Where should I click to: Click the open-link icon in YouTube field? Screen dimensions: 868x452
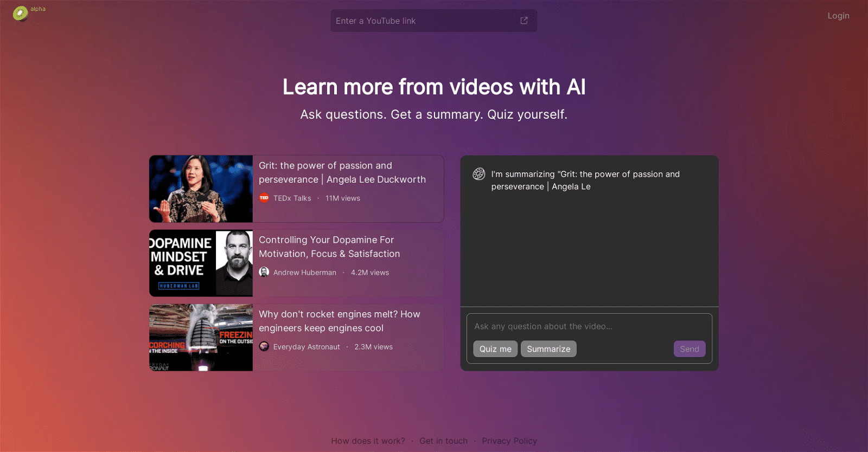click(524, 21)
